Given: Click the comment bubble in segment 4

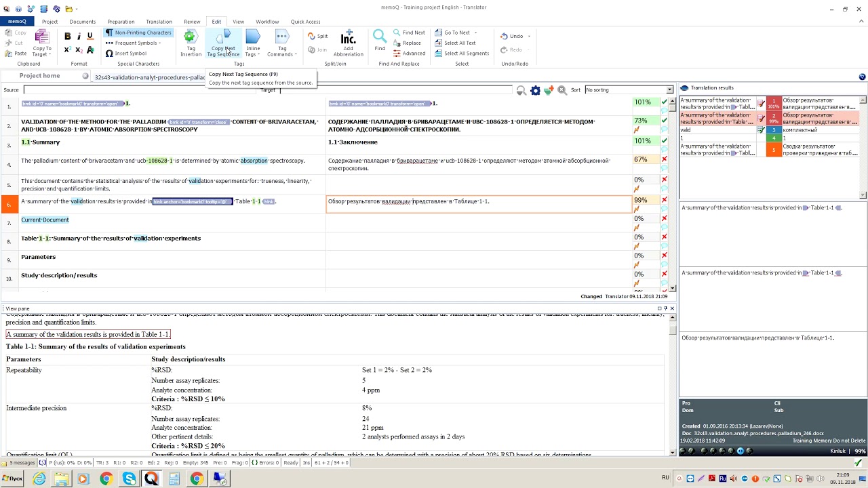Looking at the screenshot, I should tap(664, 168).
